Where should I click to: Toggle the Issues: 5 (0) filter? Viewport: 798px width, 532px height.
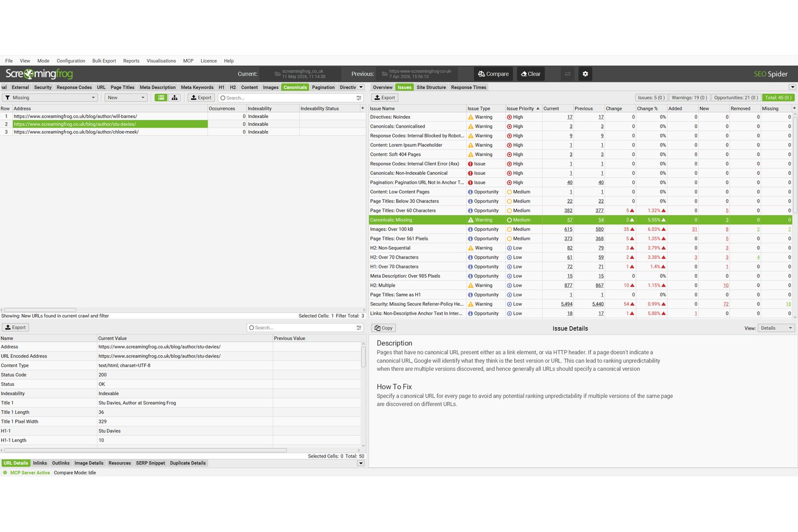pos(651,98)
